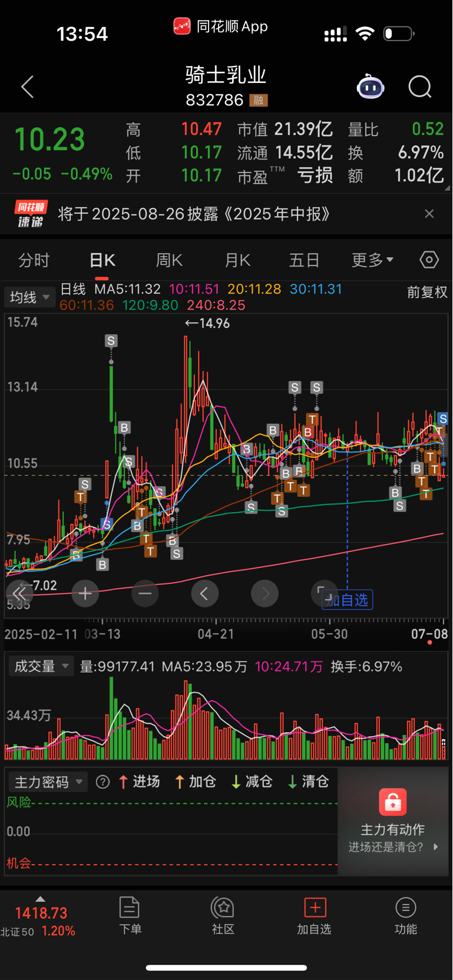Image resolution: width=453 pixels, height=980 pixels.
Task: Expand the 更多 period dropdown
Action: 372,260
